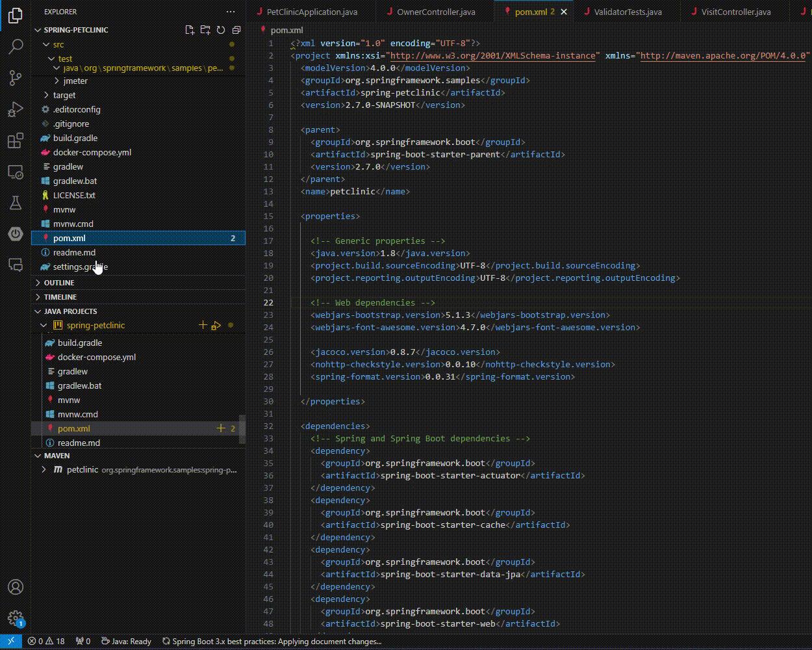Switch to the OwnerController.java tab
This screenshot has width=812, height=650.
point(431,11)
